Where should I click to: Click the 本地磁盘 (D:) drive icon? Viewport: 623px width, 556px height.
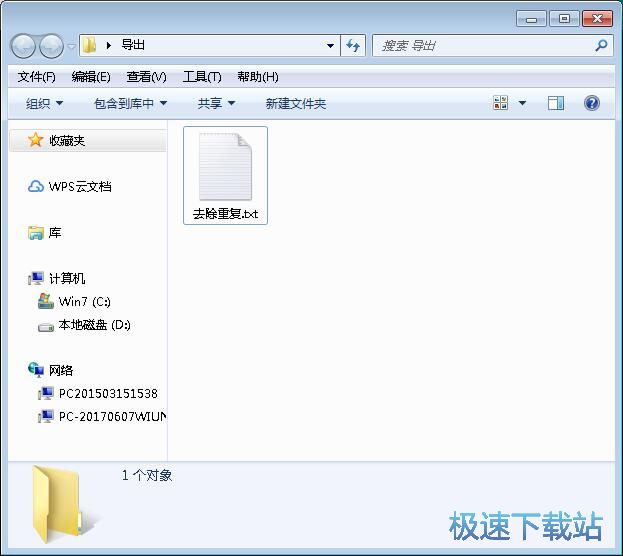coord(46,327)
